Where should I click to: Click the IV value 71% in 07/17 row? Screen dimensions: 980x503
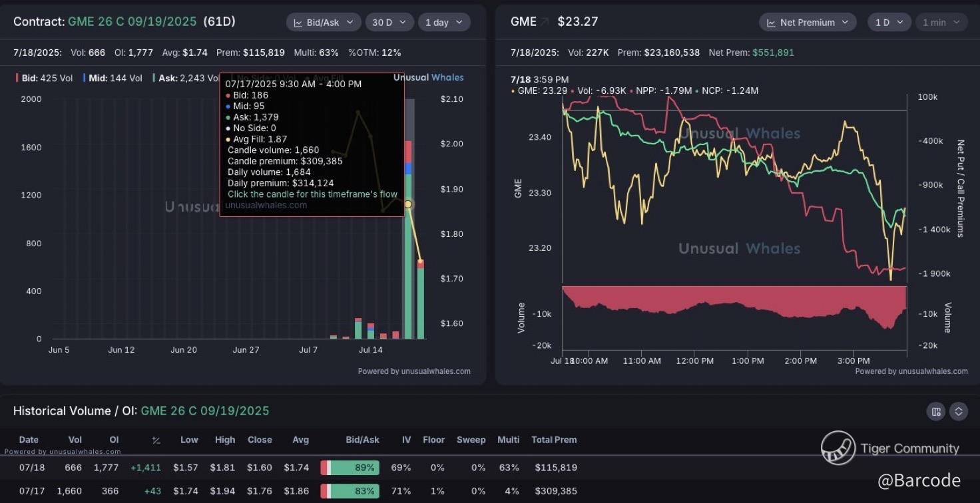pyautogui.click(x=401, y=492)
